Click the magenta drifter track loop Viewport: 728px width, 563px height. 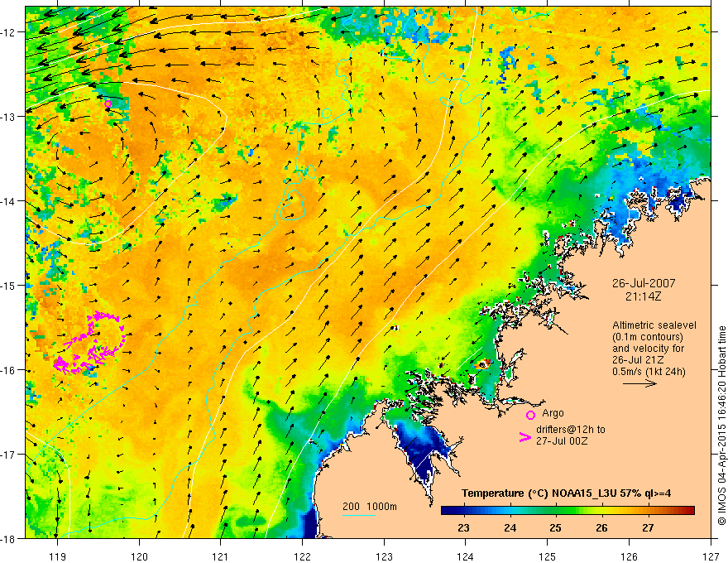pyautogui.click(x=89, y=343)
